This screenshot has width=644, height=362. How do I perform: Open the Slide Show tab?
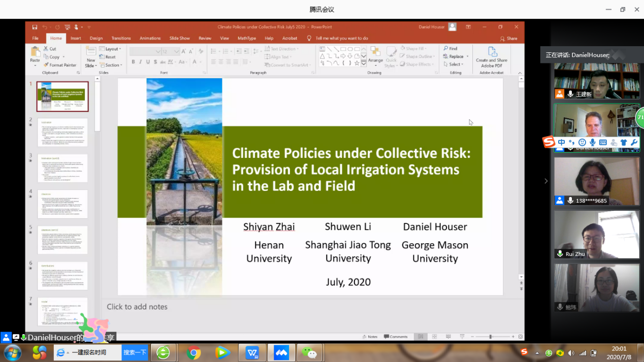coord(179,38)
